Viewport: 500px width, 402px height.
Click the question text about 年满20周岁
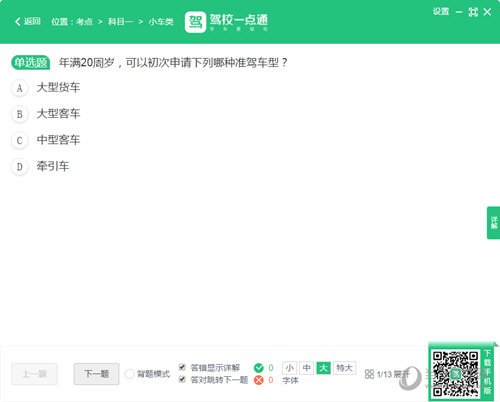coord(173,62)
